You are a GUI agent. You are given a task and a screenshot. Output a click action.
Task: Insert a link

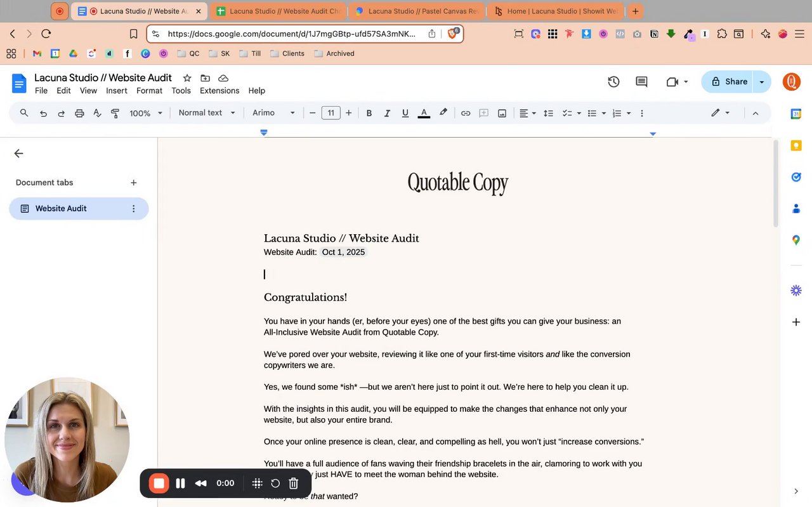466,113
